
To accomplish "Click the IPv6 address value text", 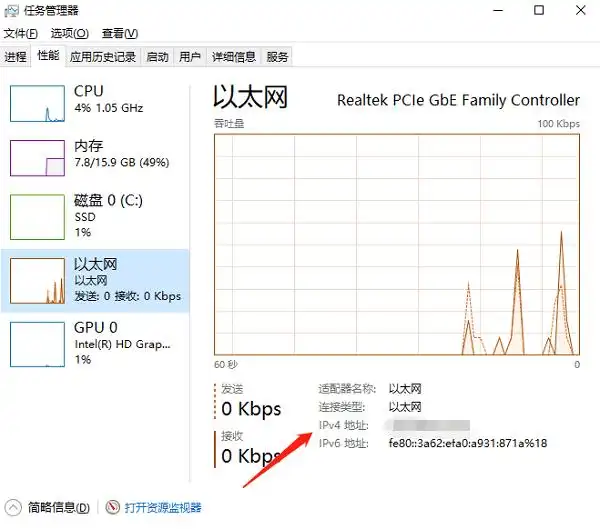I will [x=467, y=443].
